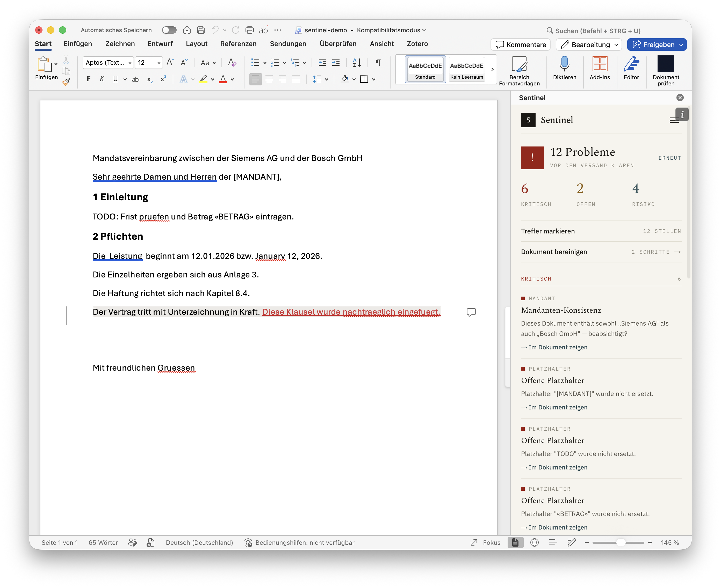
Task: Toggle the Automatisches Speichern switch
Action: (169, 30)
